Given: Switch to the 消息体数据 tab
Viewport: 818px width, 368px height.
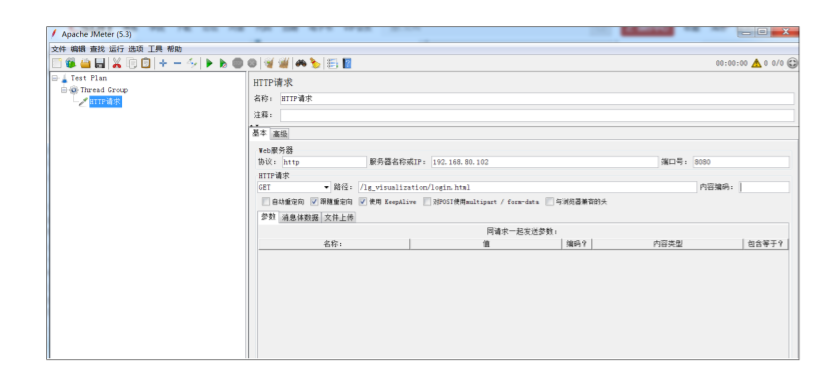Looking at the screenshot, I should (x=300, y=218).
